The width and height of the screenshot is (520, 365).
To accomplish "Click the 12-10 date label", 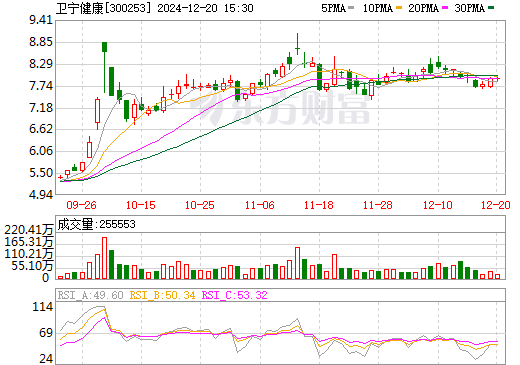I will point(438,205).
